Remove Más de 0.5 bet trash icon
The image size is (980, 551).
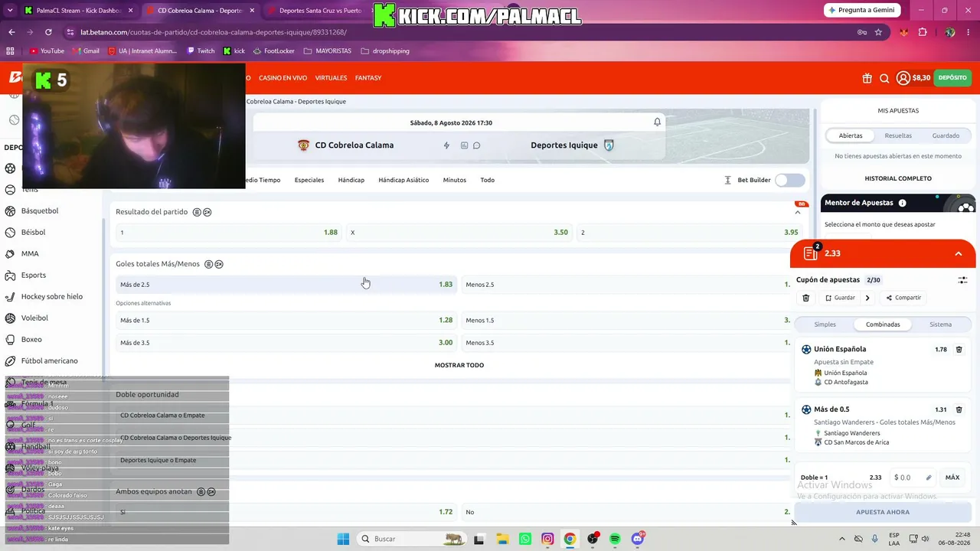pos(959,409)
